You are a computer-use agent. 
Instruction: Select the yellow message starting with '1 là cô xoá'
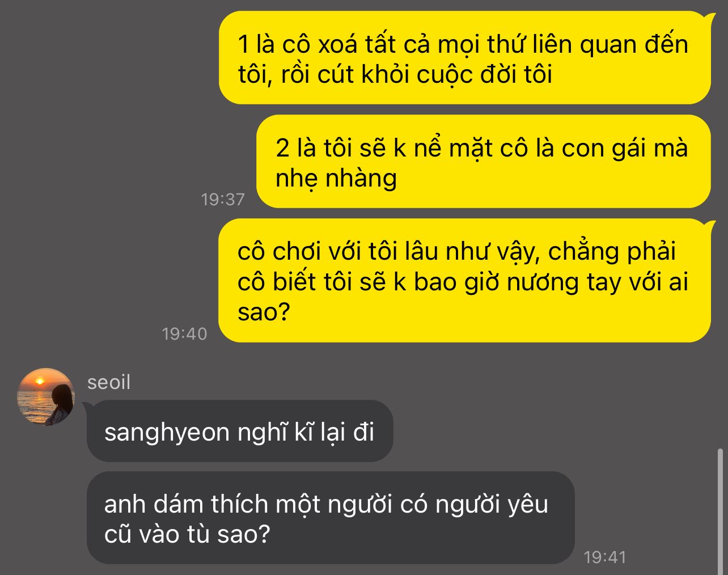point(464,58)
